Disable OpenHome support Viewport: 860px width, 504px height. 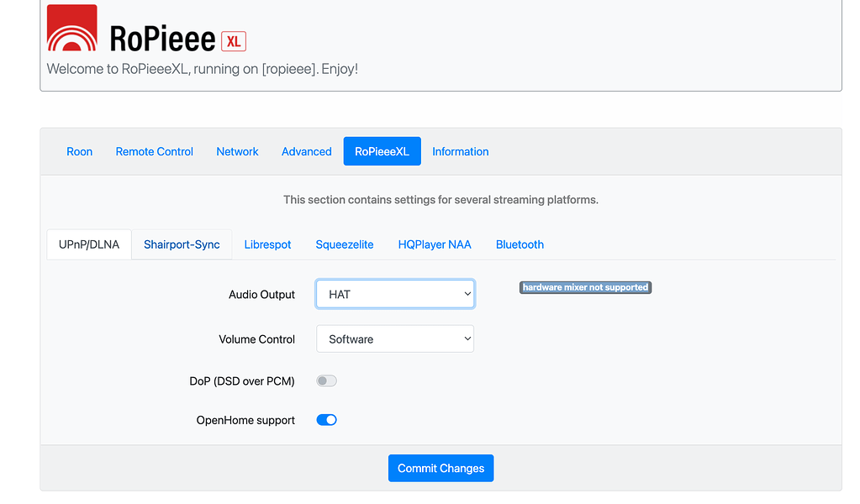[326, 419]
